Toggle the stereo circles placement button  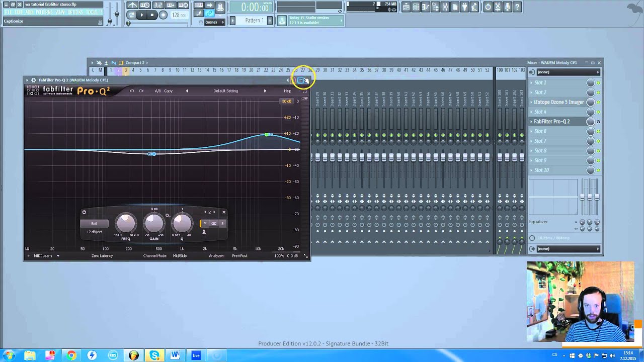[214, 224]
